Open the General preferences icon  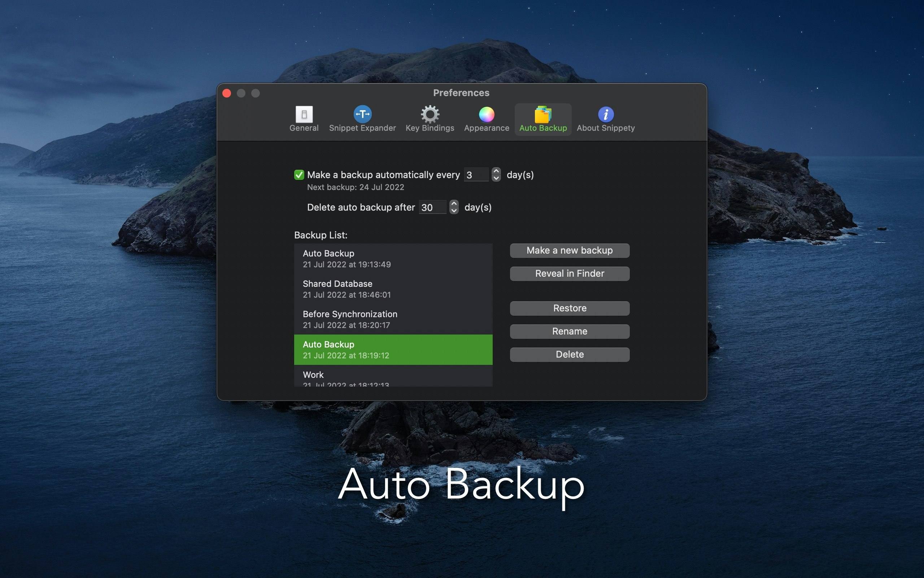tap(304, 114)
